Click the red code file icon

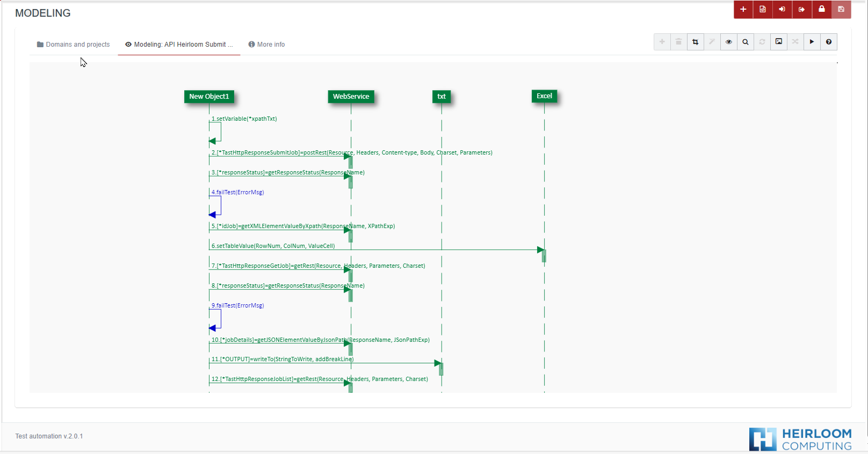[x=763, y=9]
